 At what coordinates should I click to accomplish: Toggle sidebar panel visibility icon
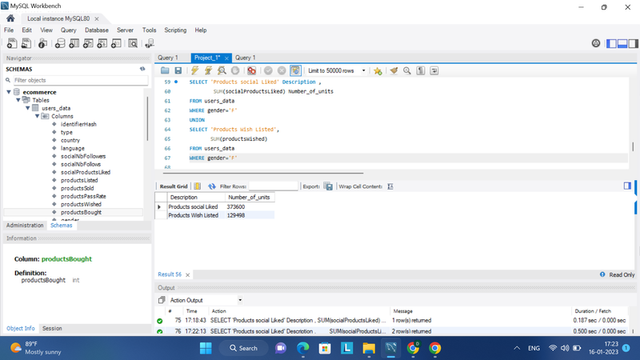(611, 43)
